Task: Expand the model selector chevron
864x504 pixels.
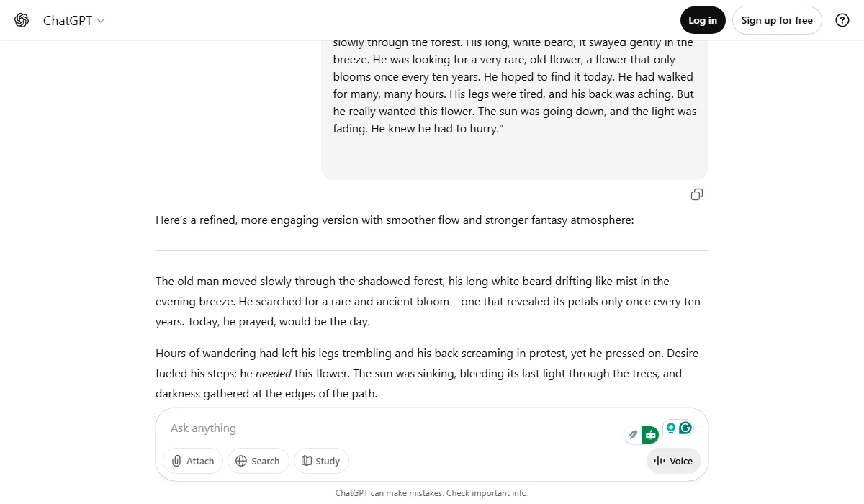Action: pos(99,21)
